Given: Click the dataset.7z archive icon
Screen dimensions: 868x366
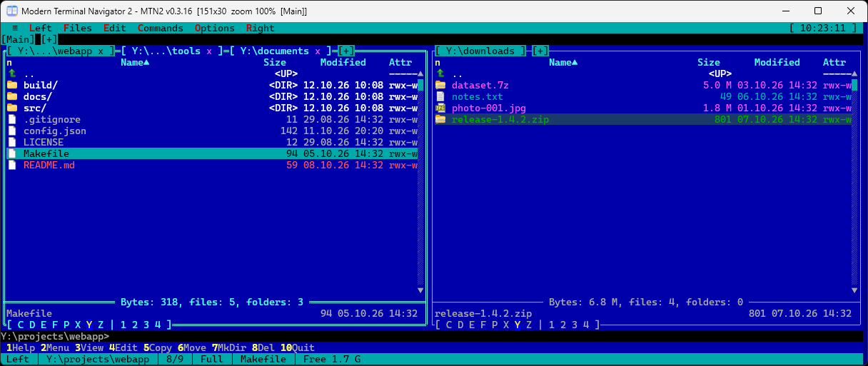Looking at the screenshot, I should coord(440,85).
